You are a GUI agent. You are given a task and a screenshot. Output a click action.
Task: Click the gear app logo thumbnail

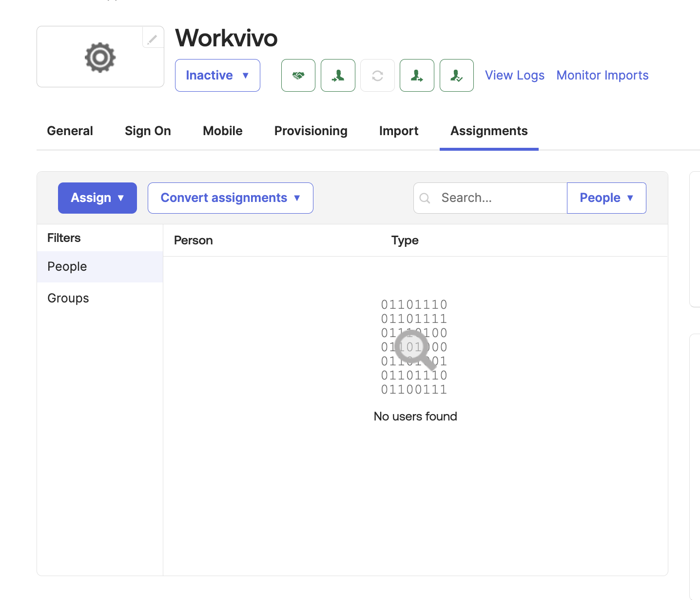[x=100, y=57]
